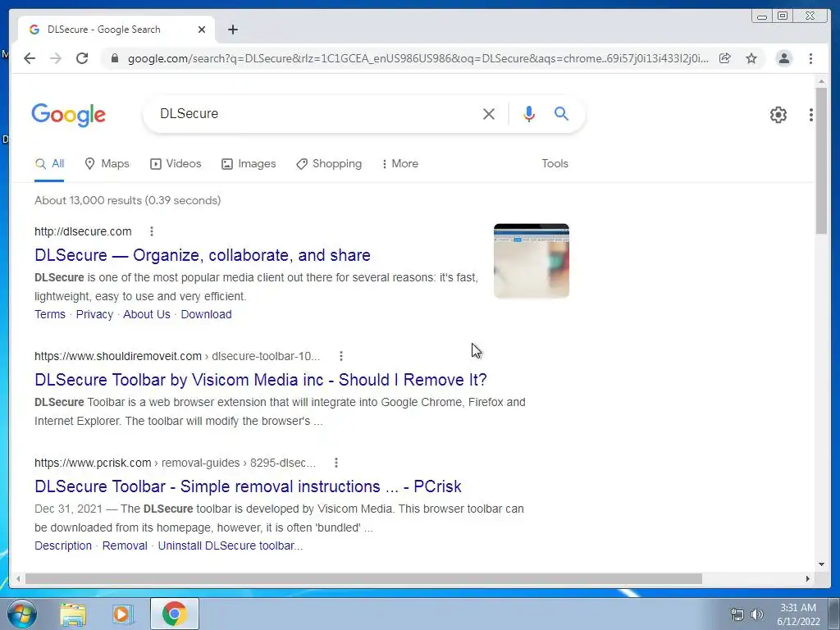Screen dimensions: 840x630
Task: Open options dots next to pcrisk.com result
Action: [x=336, y=463]
